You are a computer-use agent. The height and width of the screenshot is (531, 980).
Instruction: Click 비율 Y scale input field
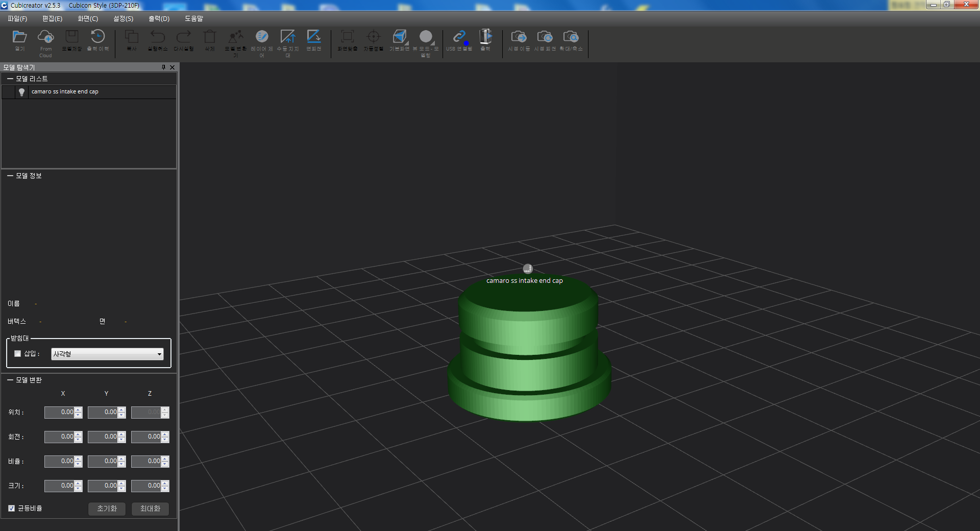[103, 461]
